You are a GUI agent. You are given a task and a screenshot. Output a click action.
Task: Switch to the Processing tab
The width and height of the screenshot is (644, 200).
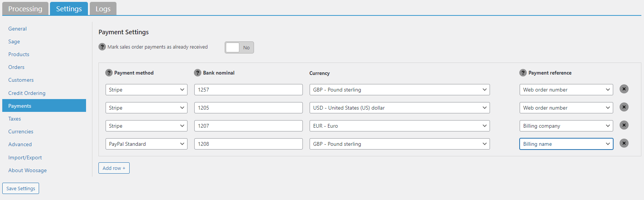(x=25, y=9)
